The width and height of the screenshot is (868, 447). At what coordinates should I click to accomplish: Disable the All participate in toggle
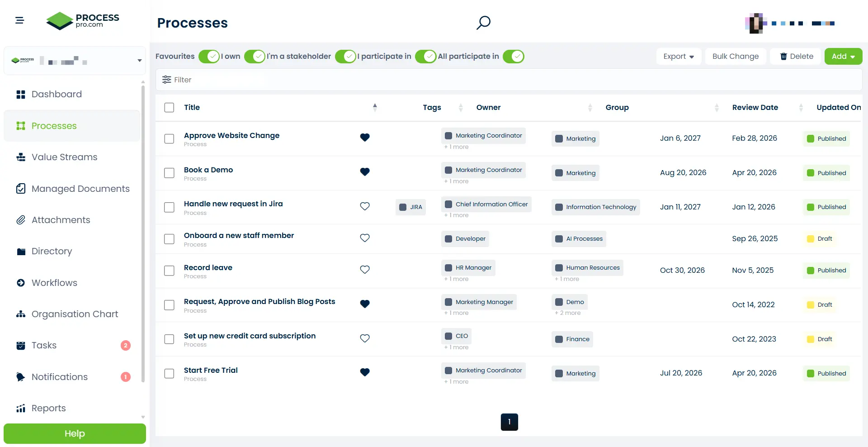(513, 57)
